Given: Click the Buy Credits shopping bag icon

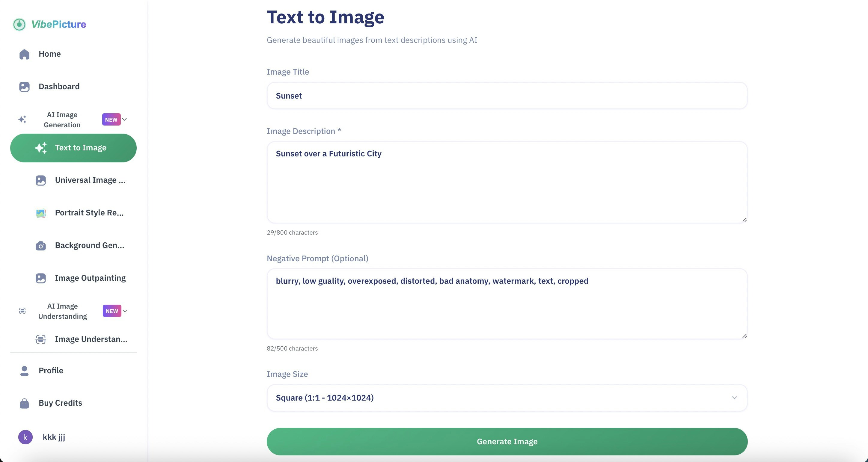Looking at the screenshot, I should pyautogui.click(x=24, y=403).
